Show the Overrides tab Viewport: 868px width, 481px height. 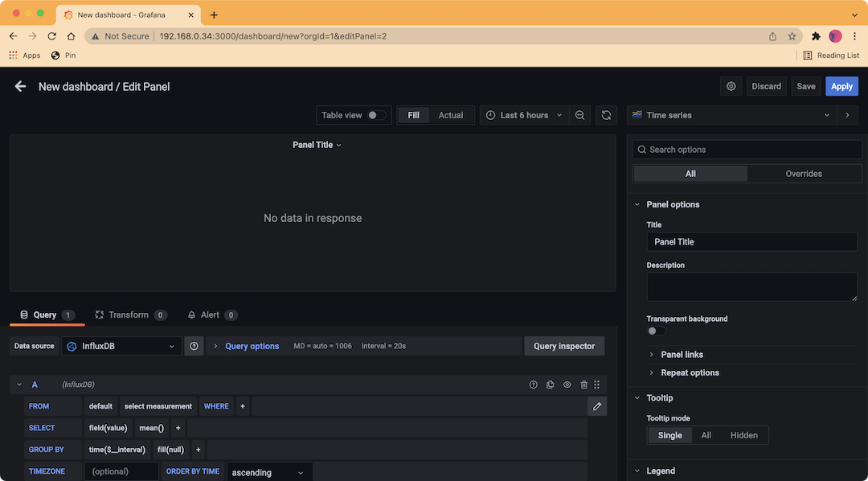804,174
